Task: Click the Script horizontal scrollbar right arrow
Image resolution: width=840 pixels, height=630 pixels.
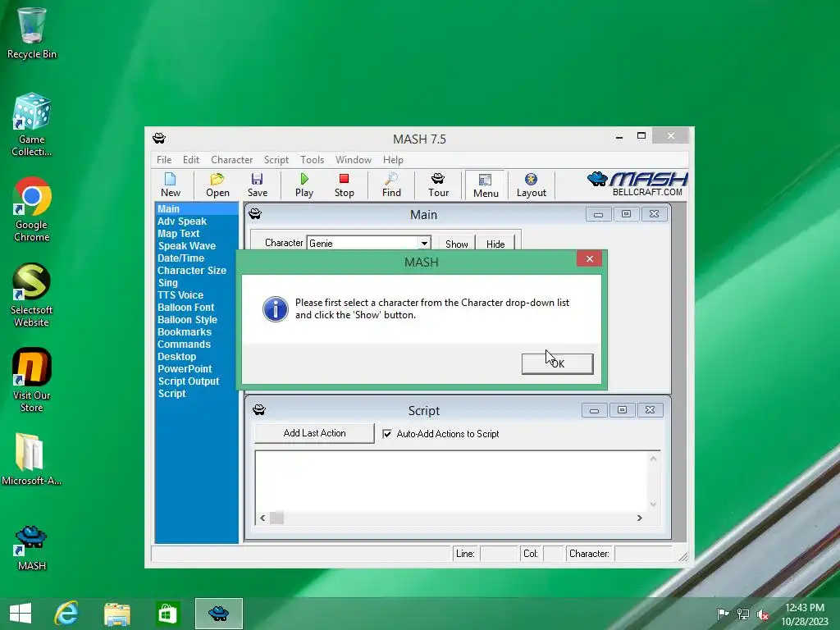Action: coord(639,518)
